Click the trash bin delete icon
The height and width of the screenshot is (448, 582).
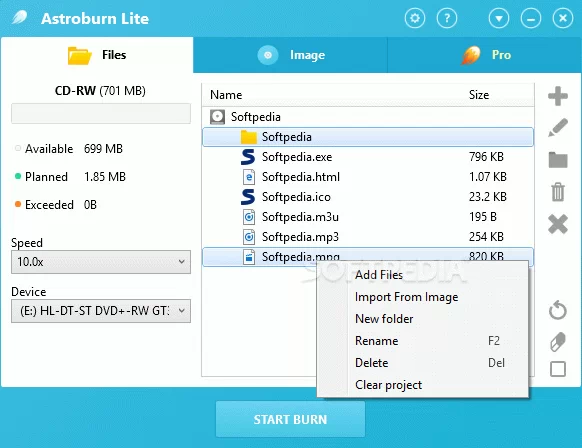point(558,192)
